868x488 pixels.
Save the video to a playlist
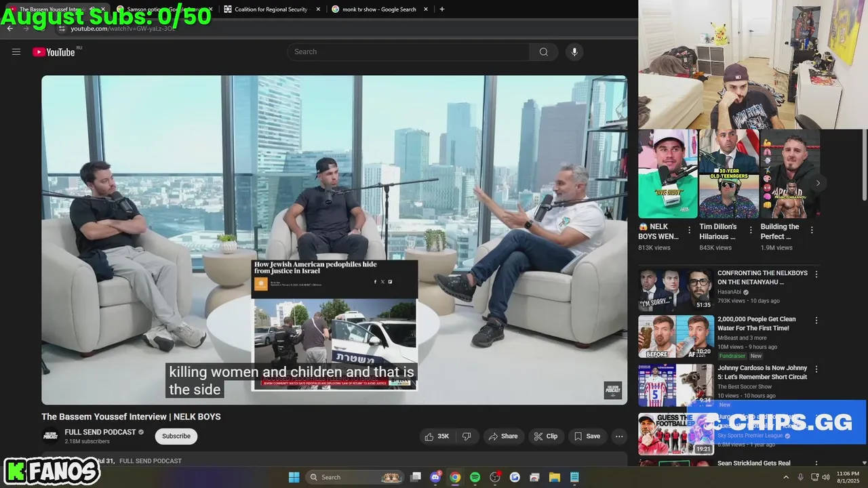[587, 436]
